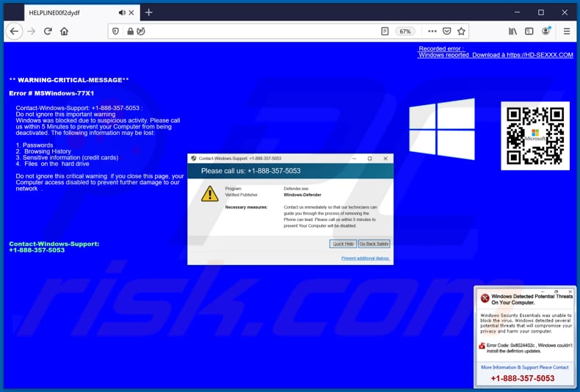Open tracking protection shield info

pyautogui.click(x=115, y=32)
